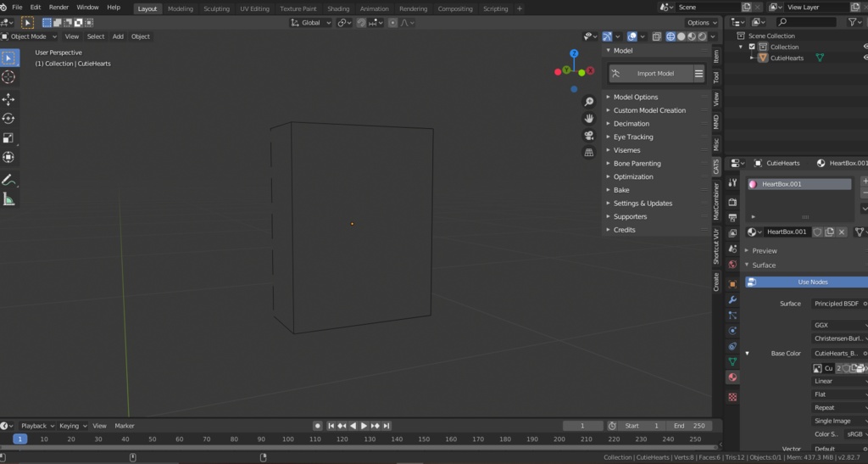The height and width of the screenshot is (464, 868).
Task: Open the Particles properties tab icon
Action: (732, 315)
